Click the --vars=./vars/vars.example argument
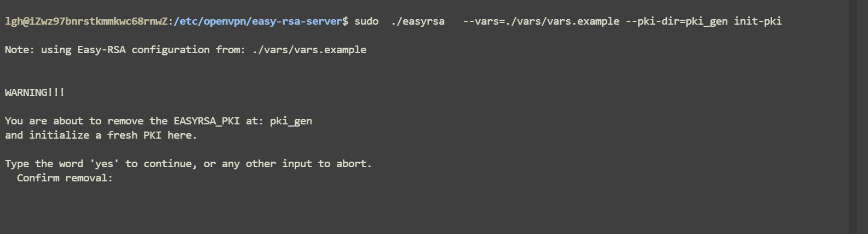This screenshot has height=234, width=868. [x=541, y=21]
